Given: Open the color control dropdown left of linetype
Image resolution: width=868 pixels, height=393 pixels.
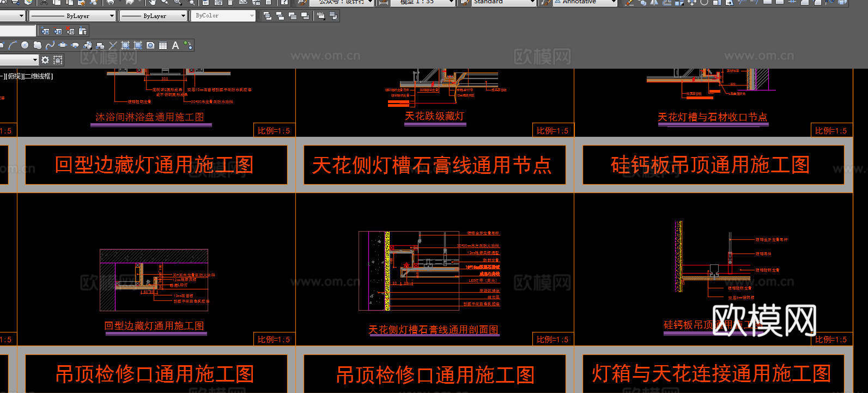Looking at the screenshot, I should (x=13, y=16).
